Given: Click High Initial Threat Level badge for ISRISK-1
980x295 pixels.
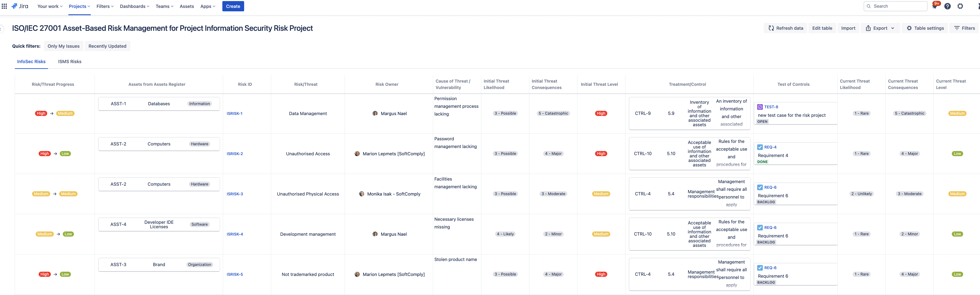Looking at the screenshot, I should [601, 114].
